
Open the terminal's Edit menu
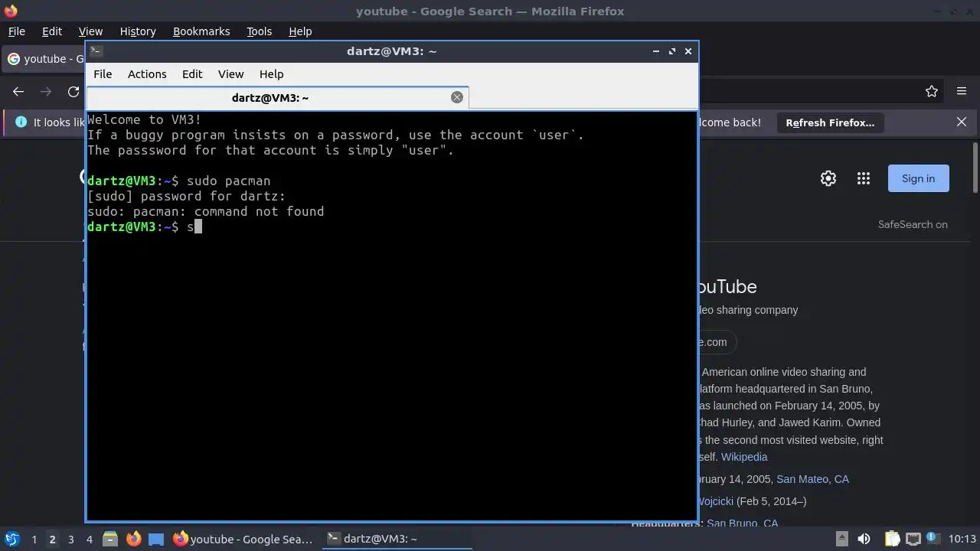192,74
